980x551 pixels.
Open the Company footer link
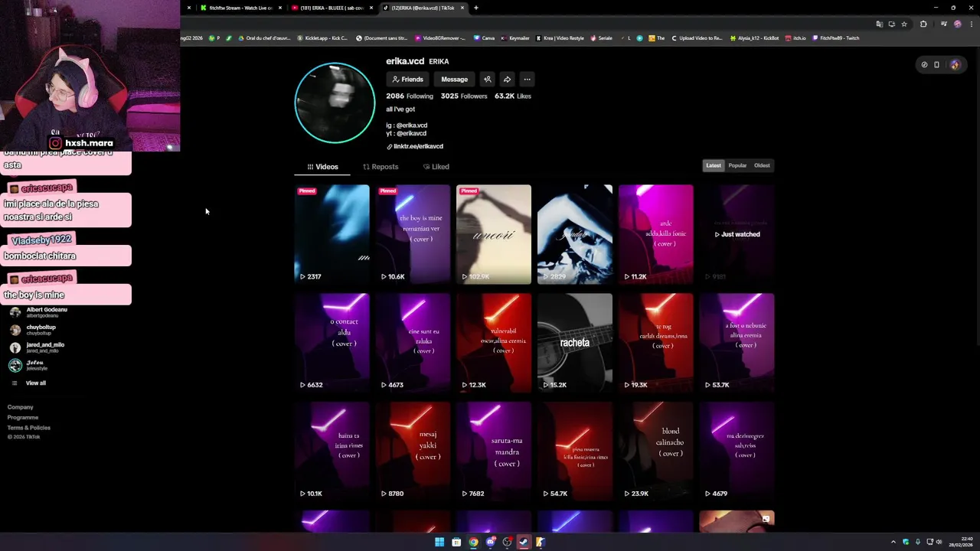tap(21, 407)
